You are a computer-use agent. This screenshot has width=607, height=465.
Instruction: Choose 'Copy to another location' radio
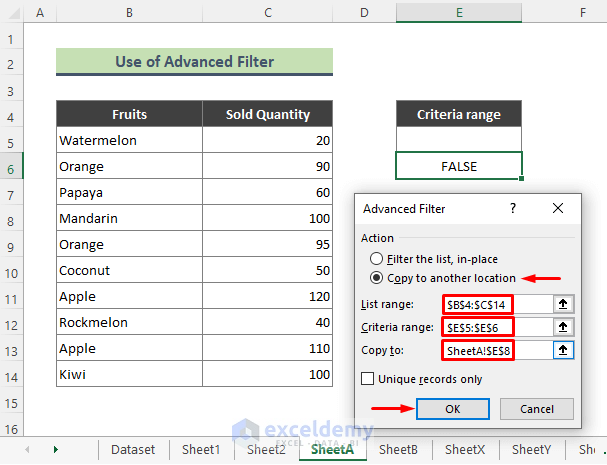pos(376,277)
